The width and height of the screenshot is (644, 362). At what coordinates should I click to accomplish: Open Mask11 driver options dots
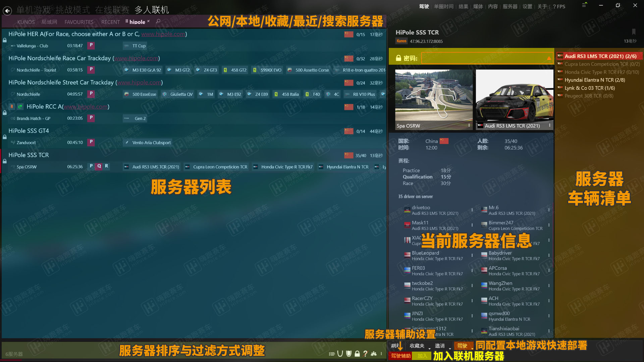coord(472,225)
